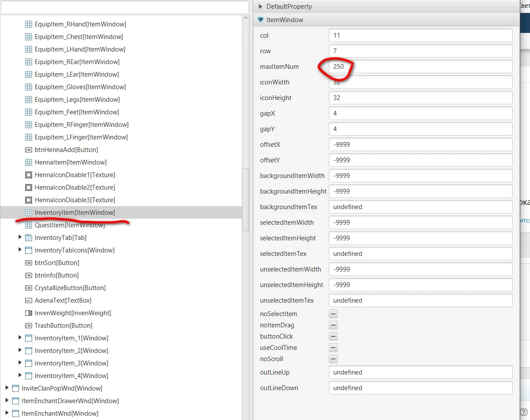Click the EquipItem_Chest grid icon
The width and height of the screenshot is (530, 420).
[x=29, y=37]
